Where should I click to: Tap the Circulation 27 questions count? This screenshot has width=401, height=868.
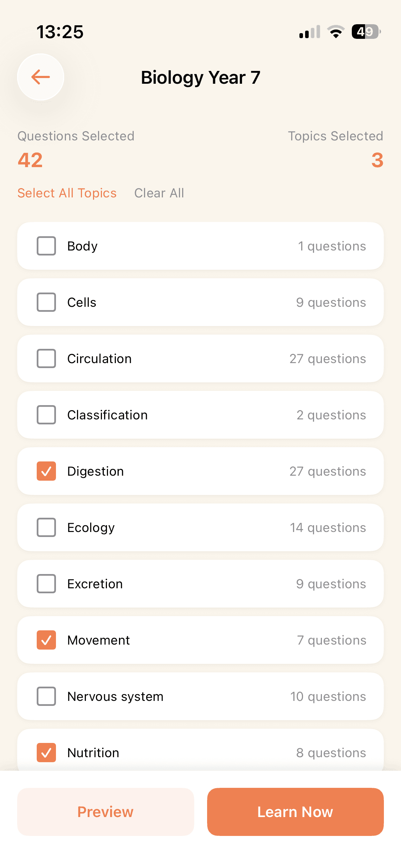[x=328, y=359]
